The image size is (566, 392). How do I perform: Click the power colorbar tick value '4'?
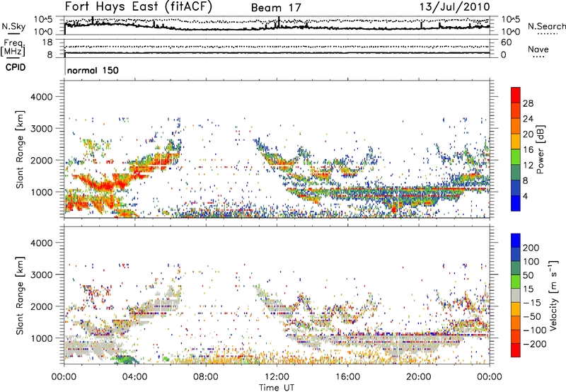(x=525, y=196)
